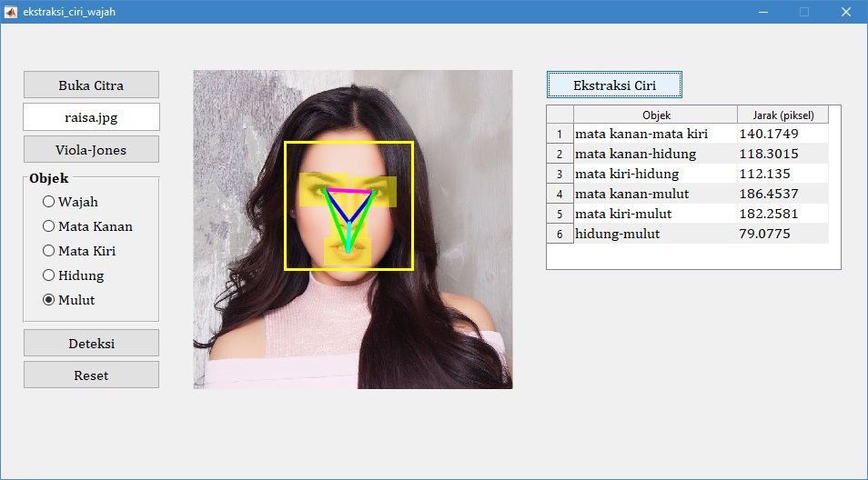868x480 pixels.
Task: Toggle the Mulut radio button
Action: pyautogui.click(x=49, y=300)
